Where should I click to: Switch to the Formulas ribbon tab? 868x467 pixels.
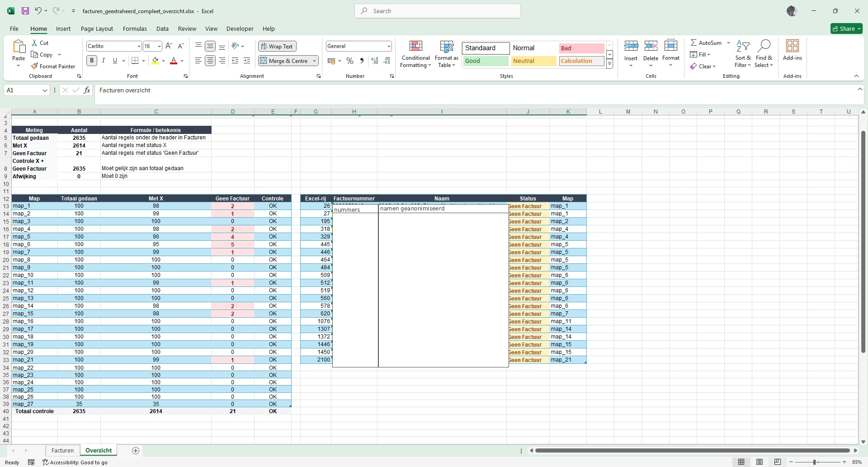(135, 29)
